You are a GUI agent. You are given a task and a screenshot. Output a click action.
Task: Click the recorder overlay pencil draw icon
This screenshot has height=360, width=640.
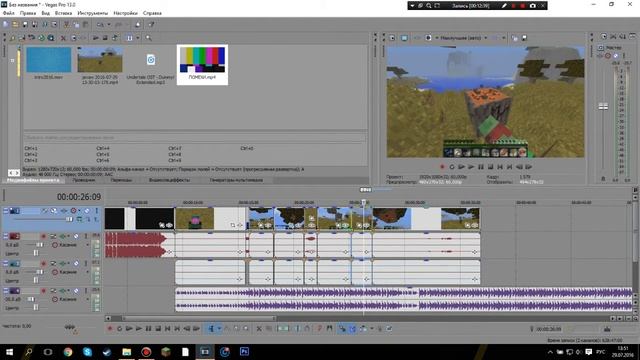tap(504, 6)
